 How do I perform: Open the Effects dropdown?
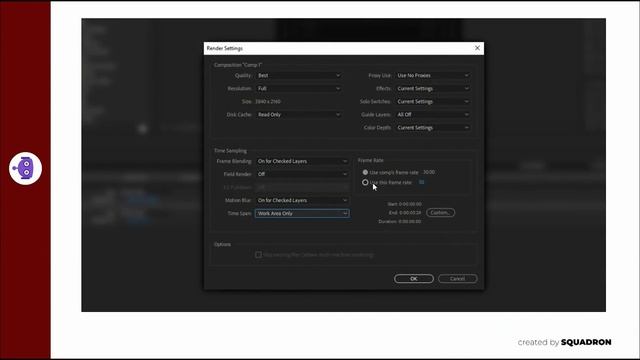(x=433, y=89)
